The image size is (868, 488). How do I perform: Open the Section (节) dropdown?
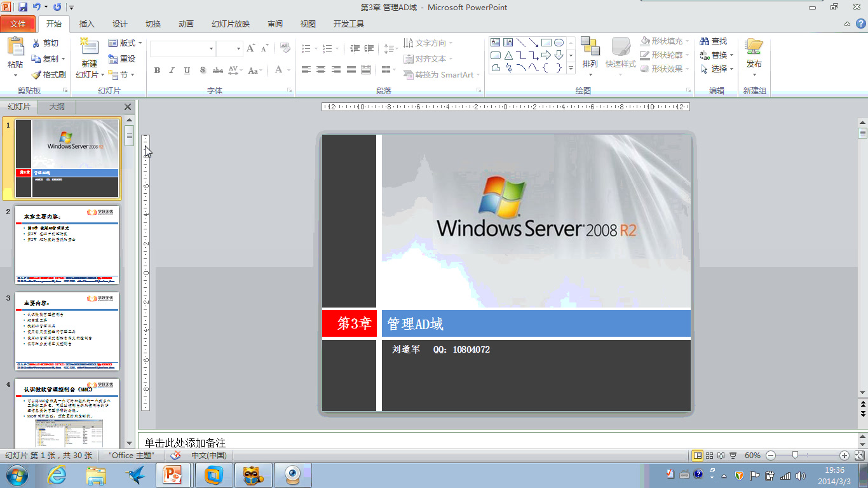121,74
